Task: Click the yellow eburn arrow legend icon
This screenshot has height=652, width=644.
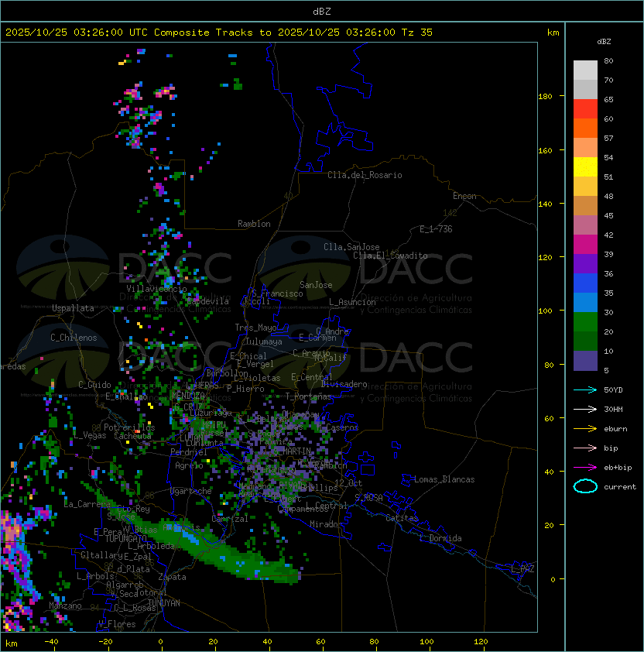Action: 585,429
